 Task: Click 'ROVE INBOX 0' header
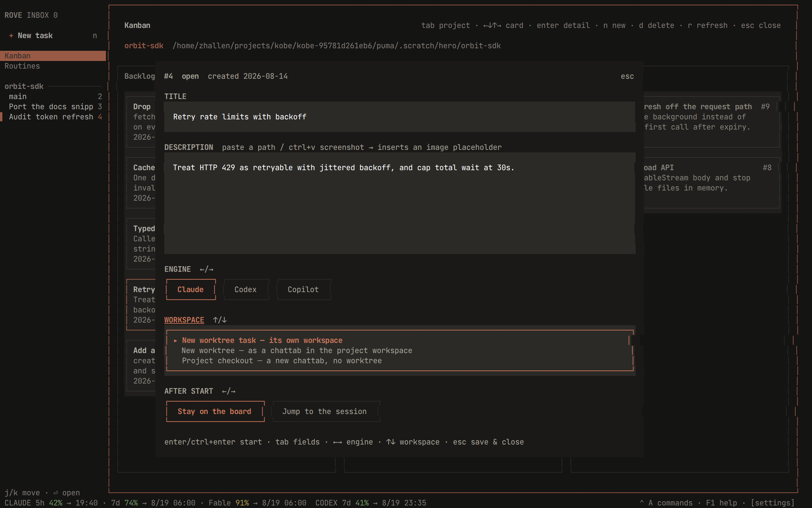pyautogui.click(x=31, y=15)
